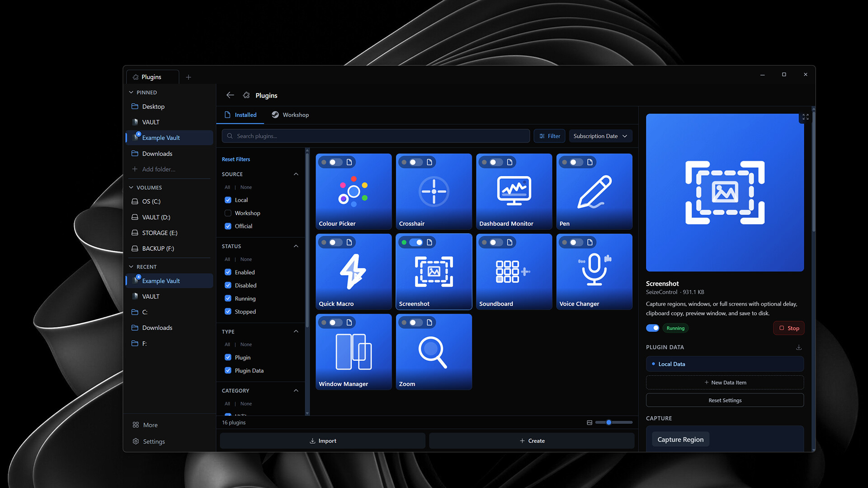Click the Import button
The image size is (868, 488).
point(322,441)
